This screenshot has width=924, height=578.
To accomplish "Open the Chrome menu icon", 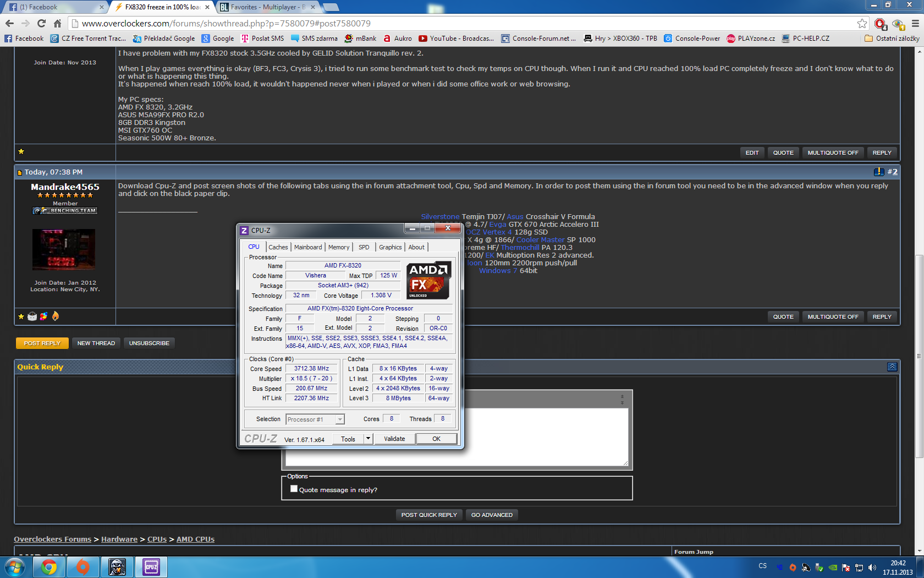I will click(x=915, y=23).
